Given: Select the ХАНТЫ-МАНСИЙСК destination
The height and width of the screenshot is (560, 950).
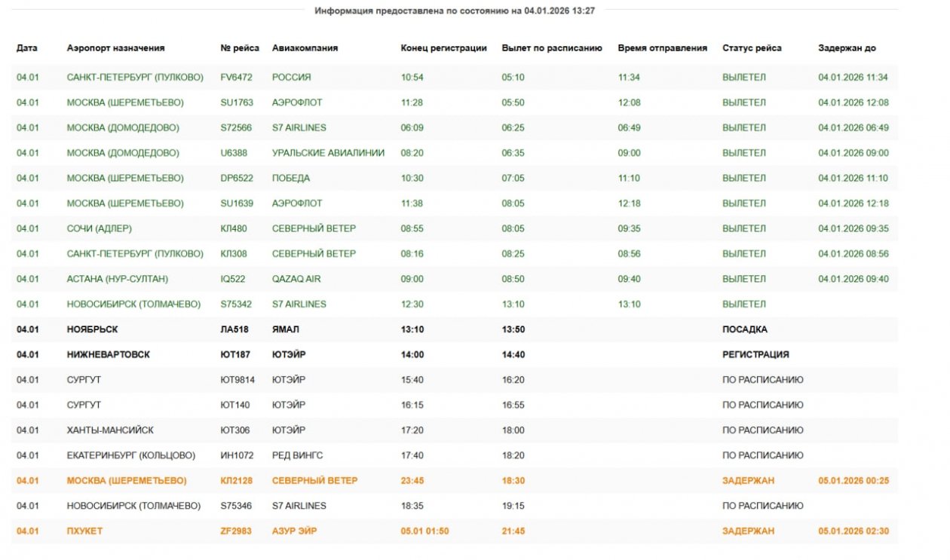Looking at the screenshot, I should (x=110, y=430).
